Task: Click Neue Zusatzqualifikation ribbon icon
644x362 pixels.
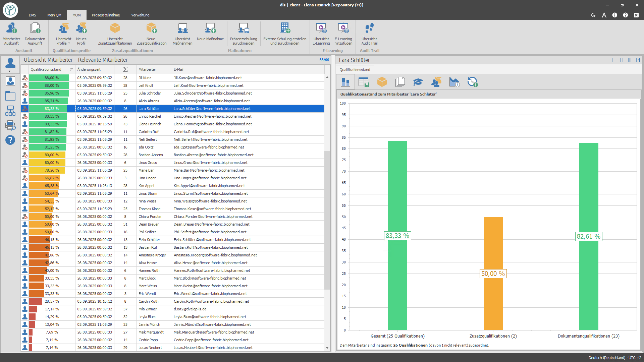Action: coord(151,28)
